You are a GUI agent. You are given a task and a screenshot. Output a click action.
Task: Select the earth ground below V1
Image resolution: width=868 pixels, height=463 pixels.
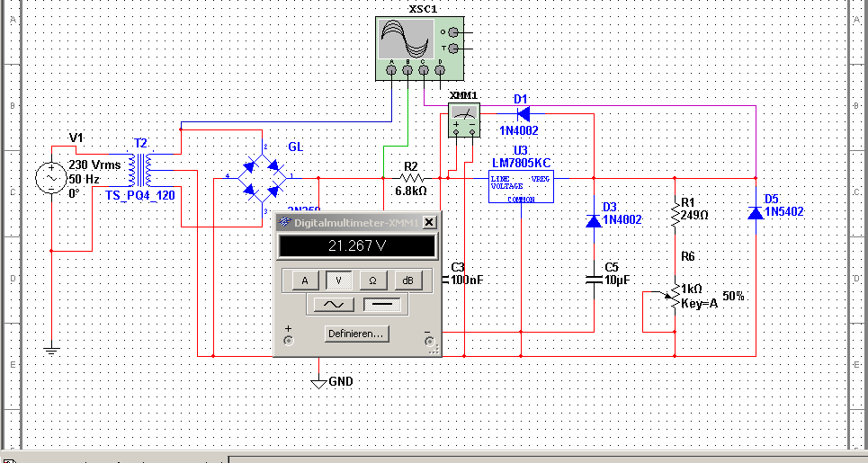tap(51, 350)
